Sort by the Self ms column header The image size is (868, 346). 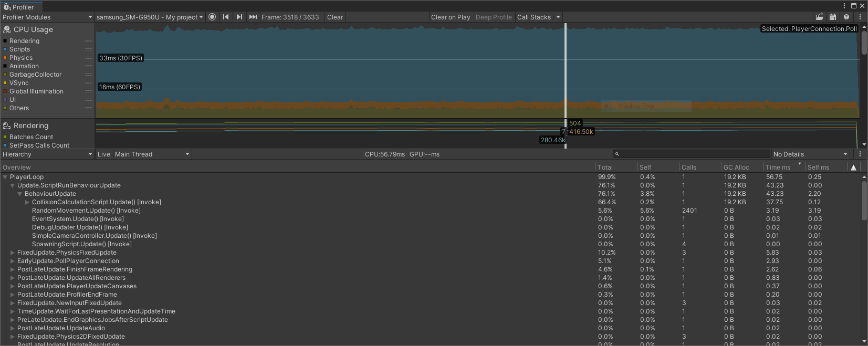(x=826, y=167)
